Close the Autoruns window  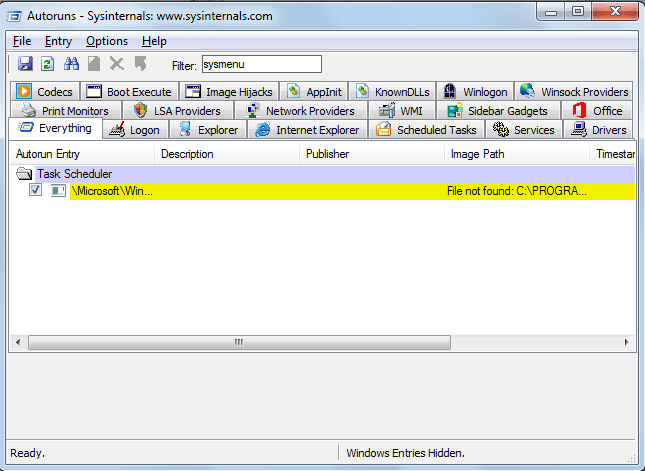pos(615,12)
